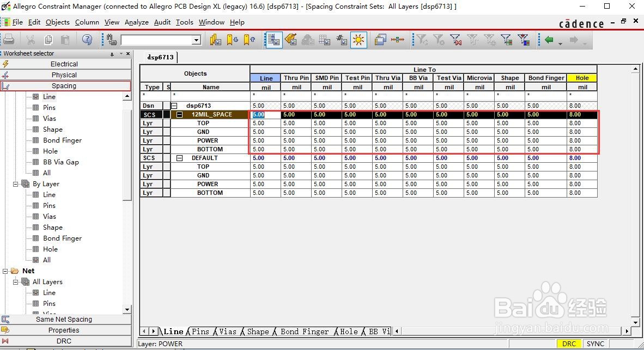This screenshot has width=644, height=350.
Task: Jump to next bookmark with down-arrow icon
Action: pos(233,39)
